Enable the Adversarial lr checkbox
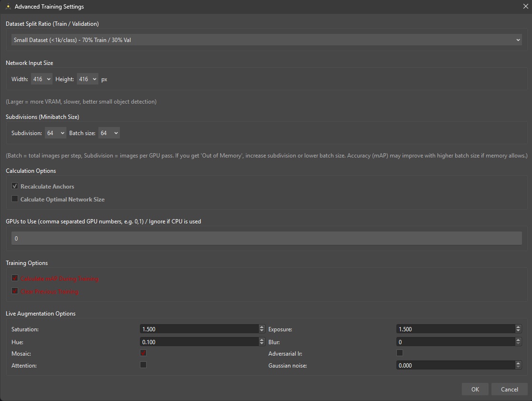The height and width of the screenshot is (401, 532). point(400,353)
